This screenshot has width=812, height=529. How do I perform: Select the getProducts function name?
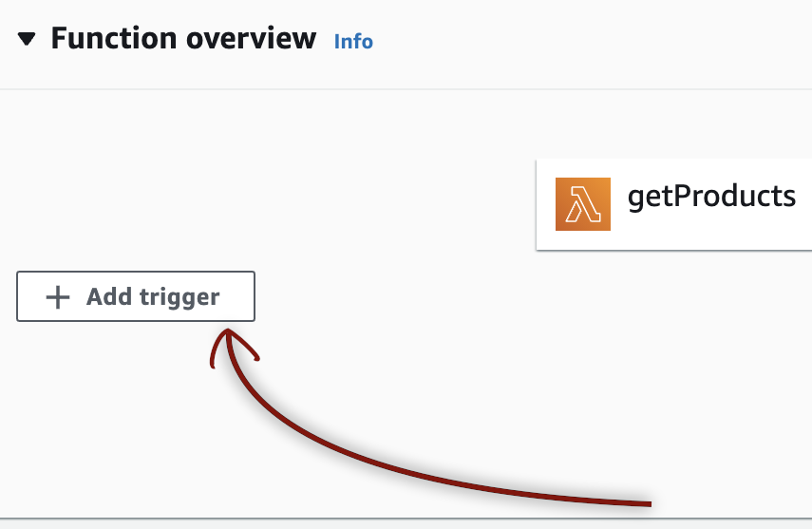tap(711, 198)
